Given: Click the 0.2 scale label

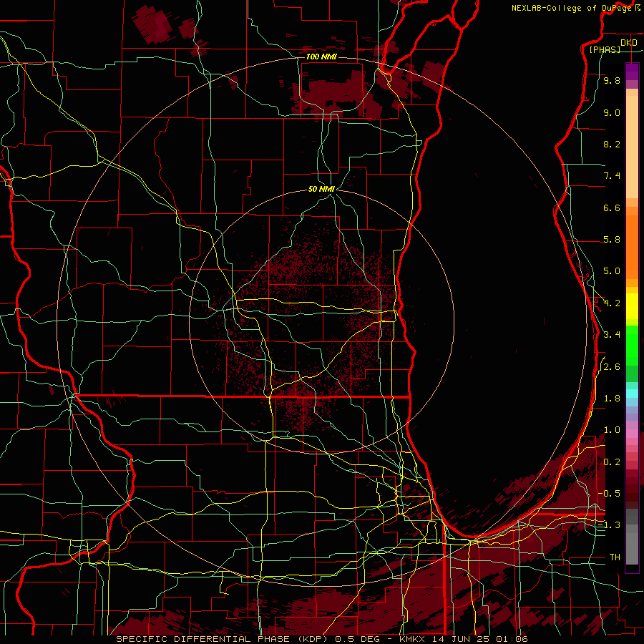Looking at the screenshot, I should click(612, 462).
